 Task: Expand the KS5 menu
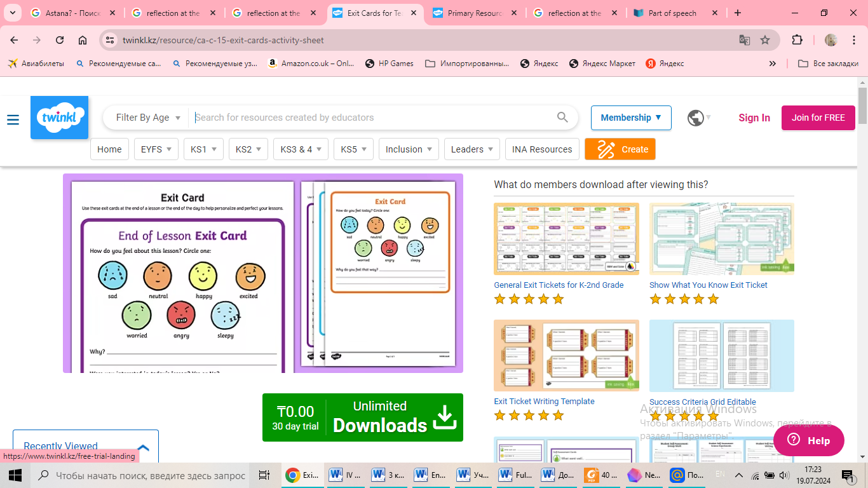pyautogui.click(x=353, y=149)
